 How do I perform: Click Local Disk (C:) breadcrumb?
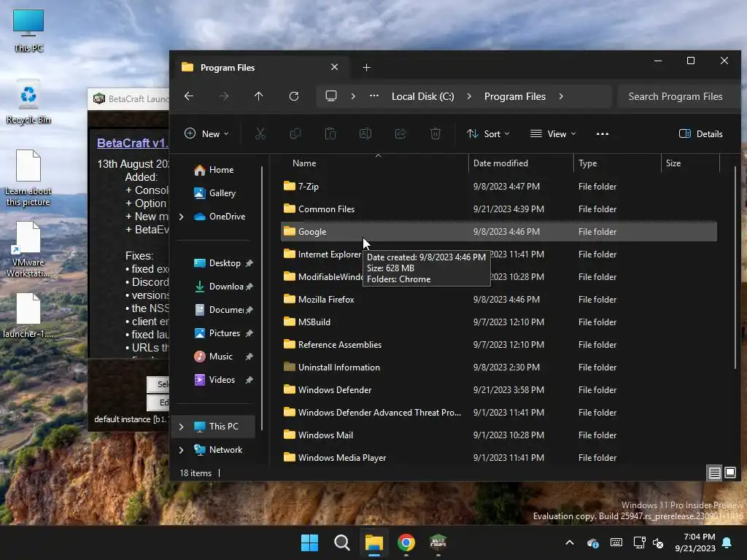tap(422, 96)
